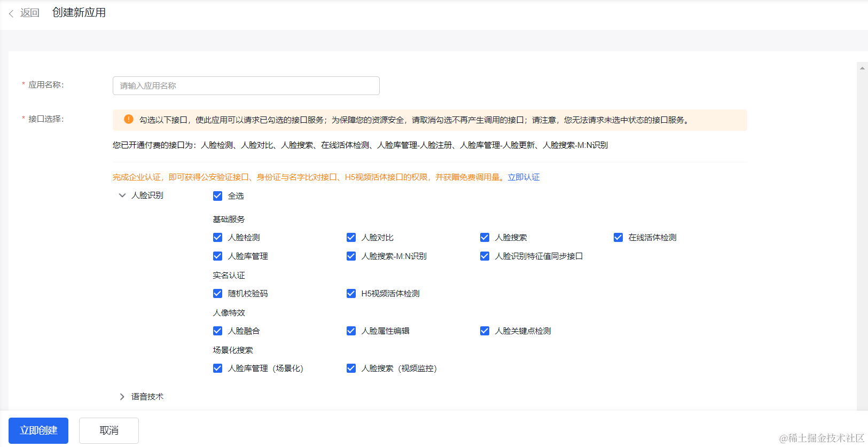Click 立即创建 button
This screenshot has width=868, height=447.
pyautogui.click(x=38, y=430)
